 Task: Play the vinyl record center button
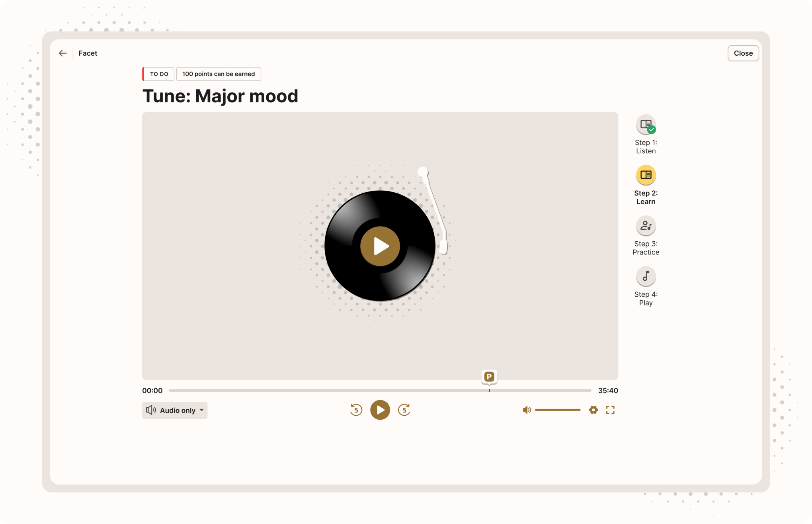380,246
